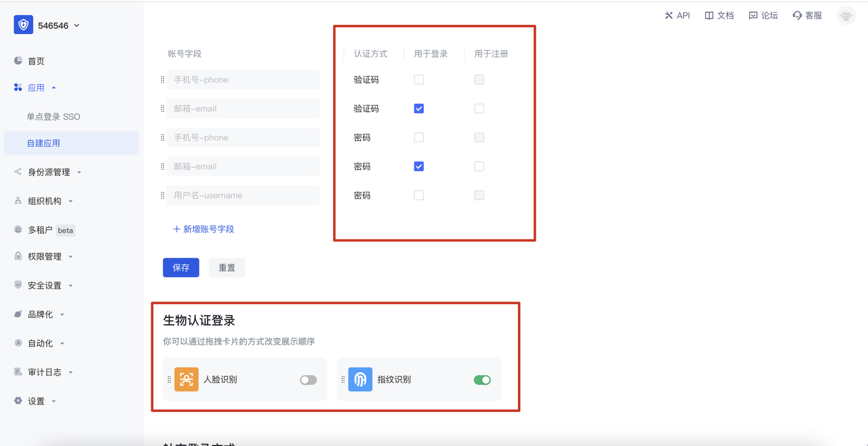Click the 保存 save button
868x446 pixels.
tap(180, 267)
